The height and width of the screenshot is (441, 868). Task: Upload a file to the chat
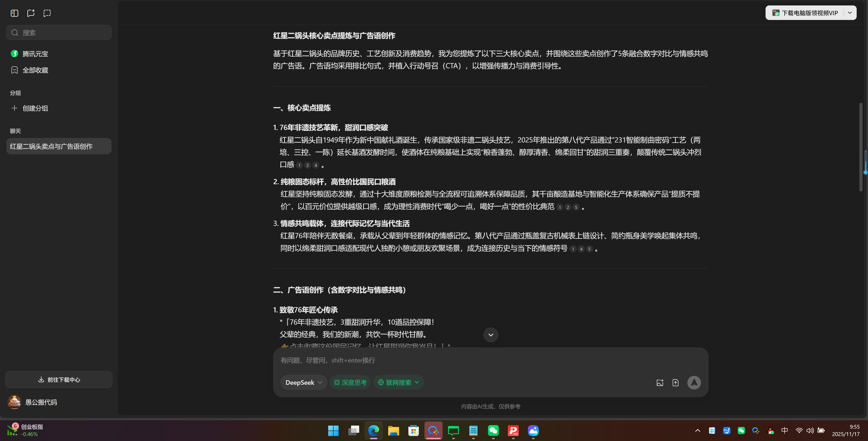(676, 382)
